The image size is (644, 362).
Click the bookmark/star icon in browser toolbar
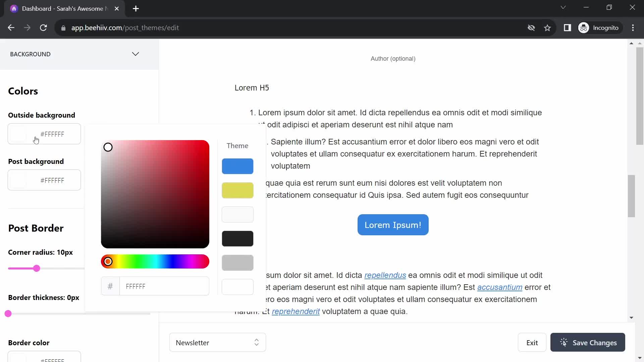[548, 28]
